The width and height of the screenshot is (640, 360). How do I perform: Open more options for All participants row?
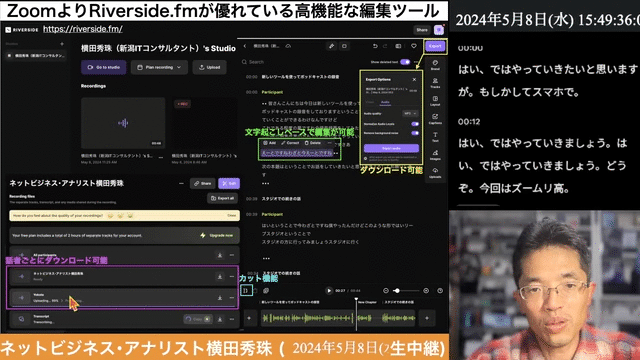[232, 255]
